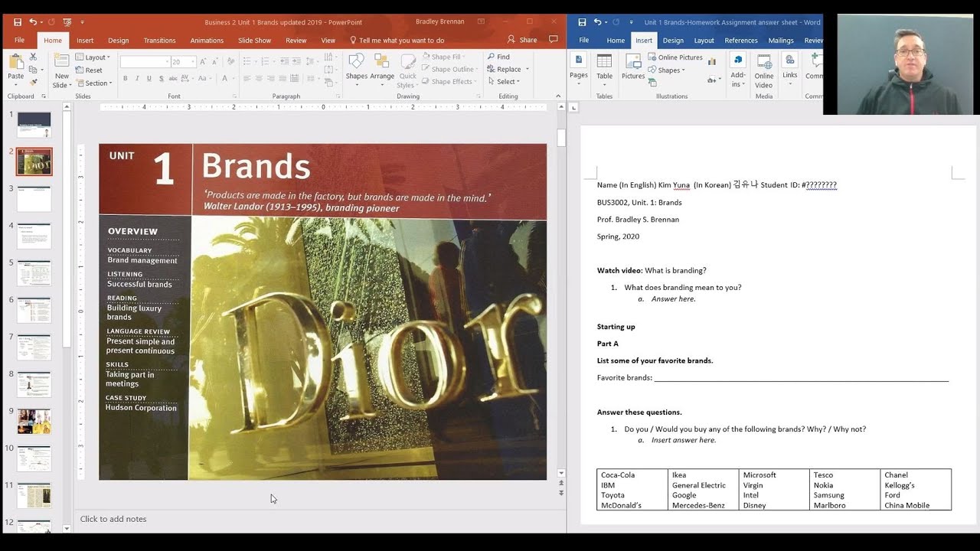Open the Transitions tab

pyautogui.click(x=159, y=41)
